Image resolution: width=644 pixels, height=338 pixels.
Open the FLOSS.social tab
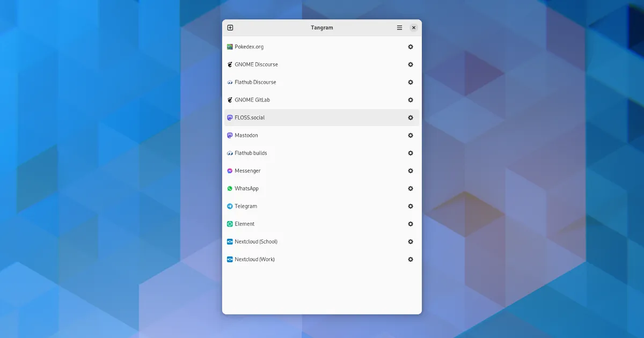(x=250, y=117)
